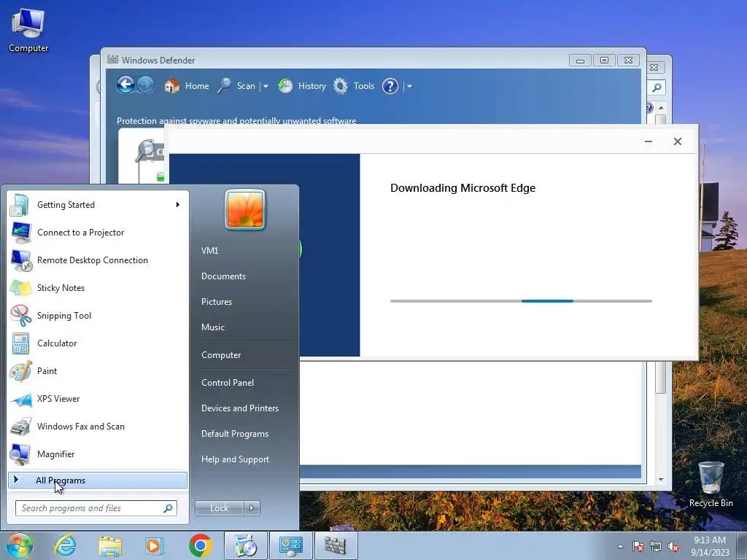Image resolution: width=747 pixels, height=560 pixels.
Task: Open the Computer desktop icon
Action: point(28,29)
